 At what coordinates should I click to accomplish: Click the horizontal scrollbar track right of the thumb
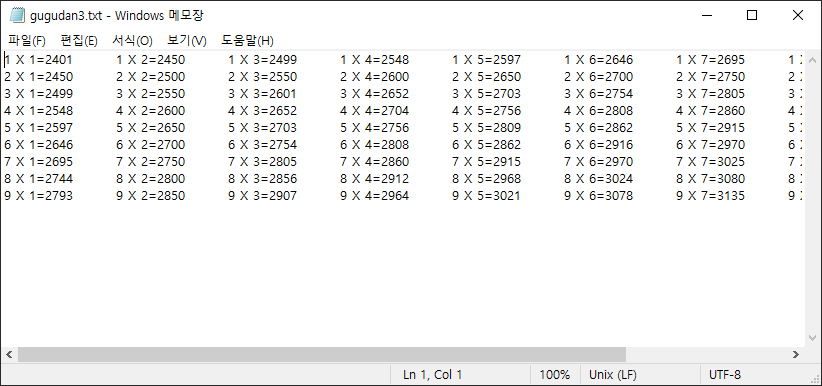pos(707,355)
